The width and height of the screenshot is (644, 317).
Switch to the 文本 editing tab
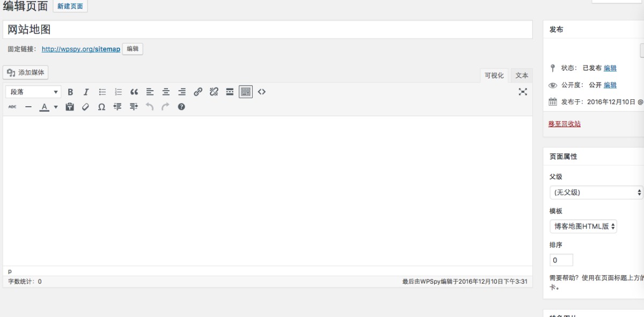(x=521, y=76)
